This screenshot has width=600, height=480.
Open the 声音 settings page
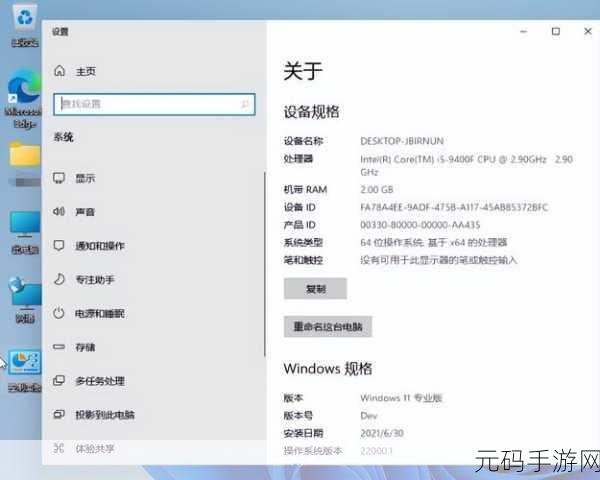pyautogui.click(x=85, y=212)
